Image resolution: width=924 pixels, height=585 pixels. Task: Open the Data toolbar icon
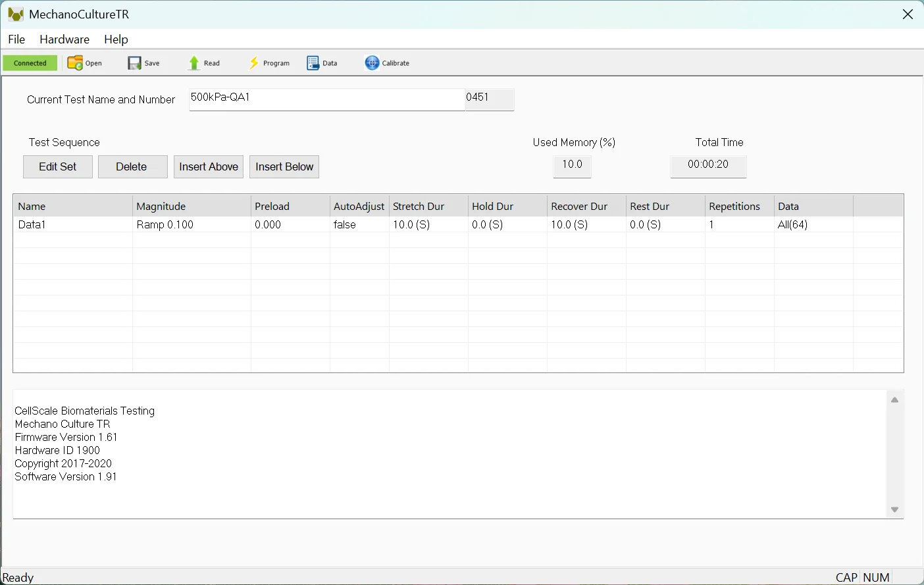click(313, 63)
